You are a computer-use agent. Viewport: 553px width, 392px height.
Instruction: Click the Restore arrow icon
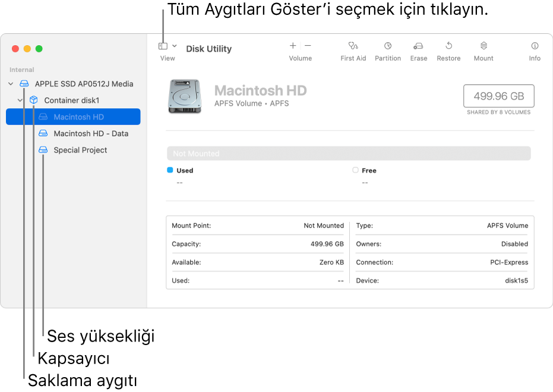448,46
